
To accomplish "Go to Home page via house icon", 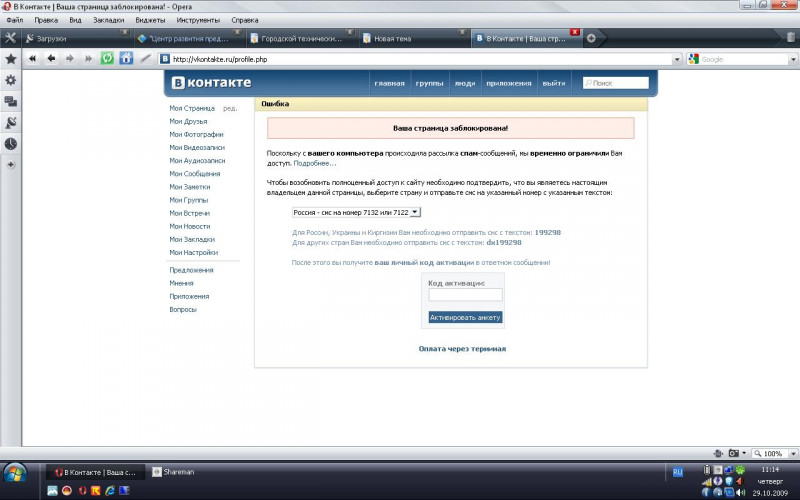I will 126,58.
